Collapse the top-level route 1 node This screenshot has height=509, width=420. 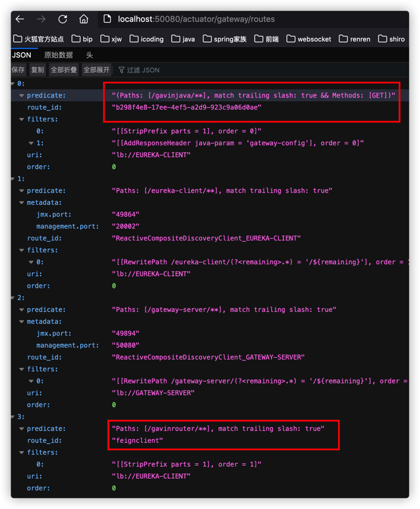coord(13,179)
